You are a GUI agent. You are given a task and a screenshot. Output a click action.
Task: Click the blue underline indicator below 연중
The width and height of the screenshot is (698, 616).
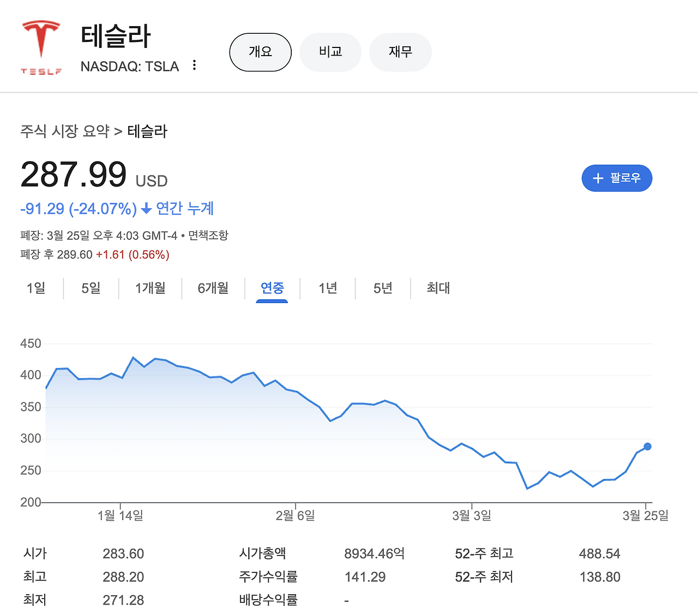272,300
